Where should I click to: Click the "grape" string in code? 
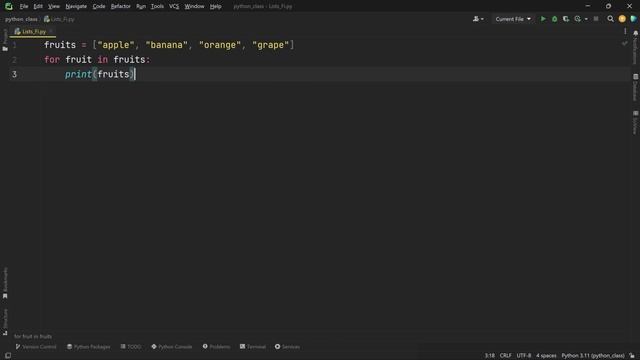click(x=271, y=45)
